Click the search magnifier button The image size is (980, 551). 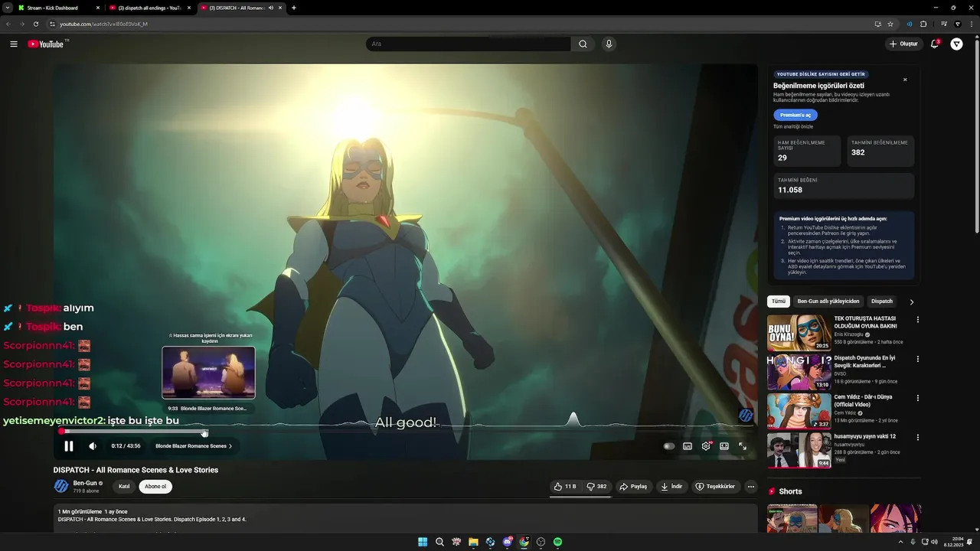point(583,44)
